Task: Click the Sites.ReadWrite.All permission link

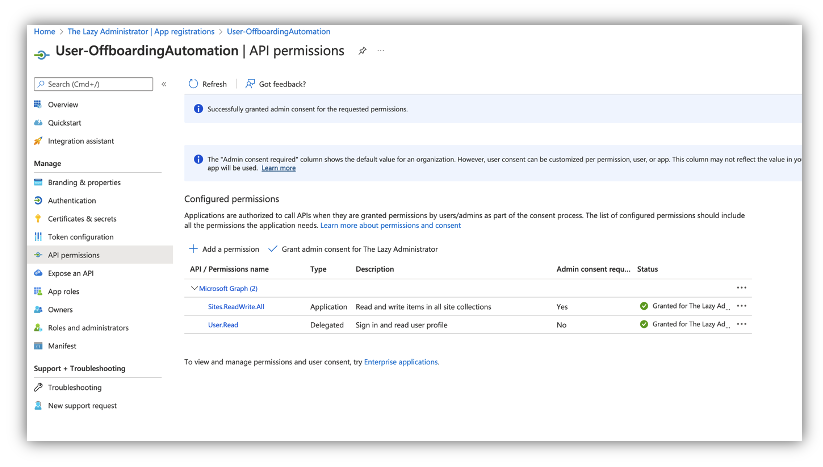Action: (236, 306)
